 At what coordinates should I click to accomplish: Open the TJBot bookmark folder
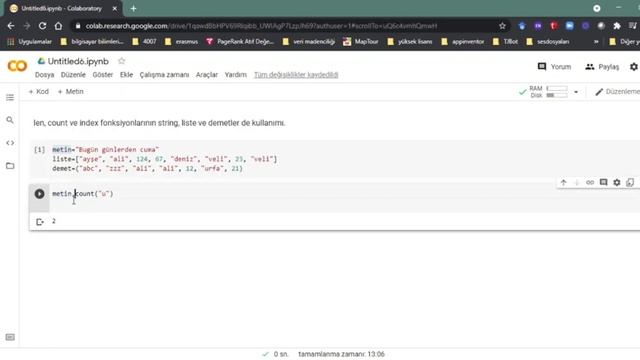505,42
